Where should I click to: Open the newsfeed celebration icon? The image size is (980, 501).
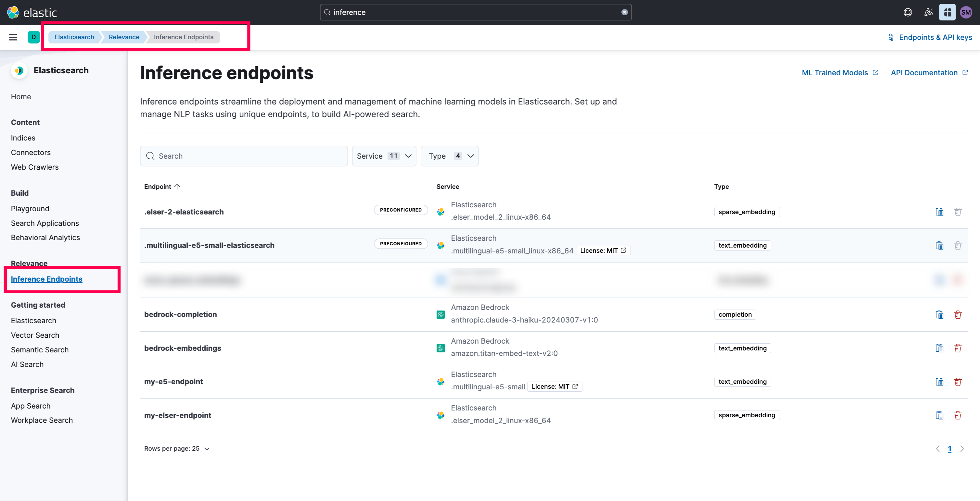pos(928,12)
